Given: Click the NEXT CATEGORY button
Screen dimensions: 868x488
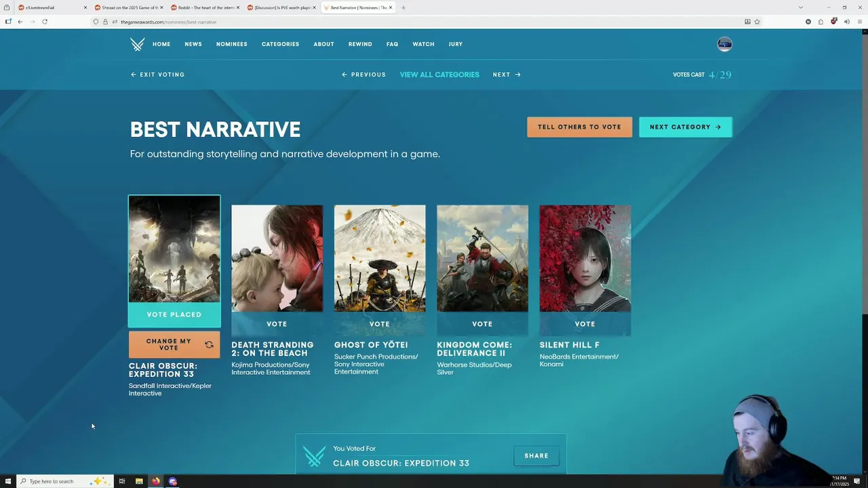Looking at the screenshot, I should (686, 127).
